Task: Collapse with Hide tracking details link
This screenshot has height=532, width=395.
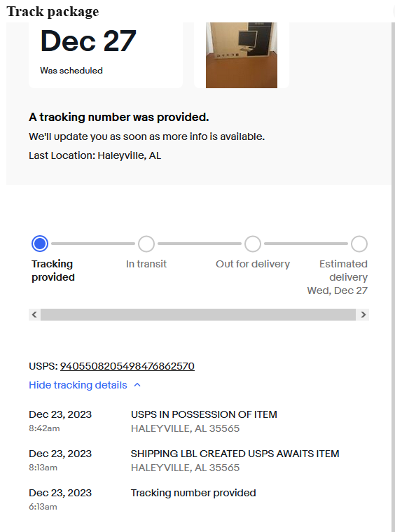Action: tap(78, 385)
